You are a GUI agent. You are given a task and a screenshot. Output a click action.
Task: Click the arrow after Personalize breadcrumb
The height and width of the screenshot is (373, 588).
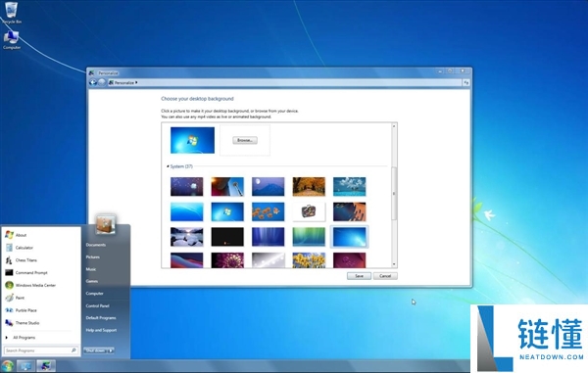136,82
